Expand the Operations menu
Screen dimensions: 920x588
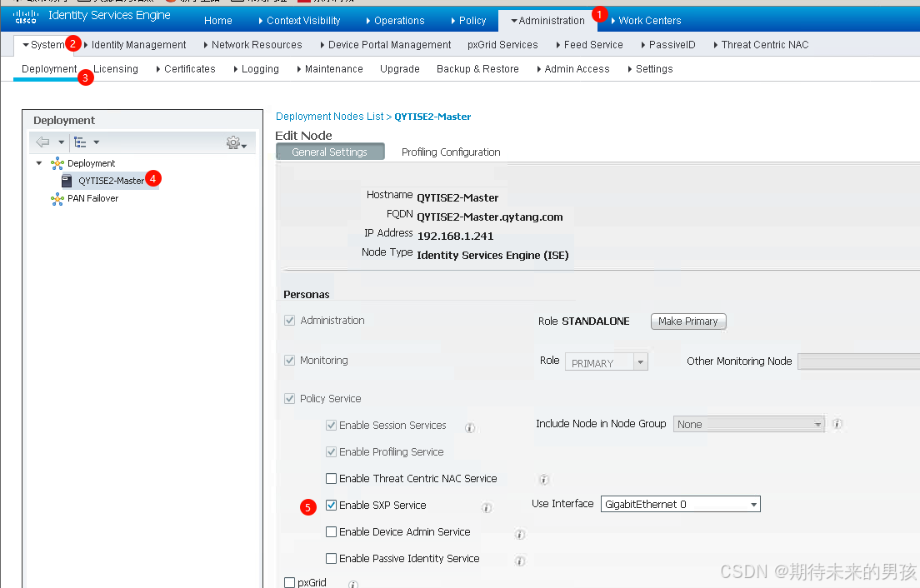pyautogui.click(x=395, y=21)
